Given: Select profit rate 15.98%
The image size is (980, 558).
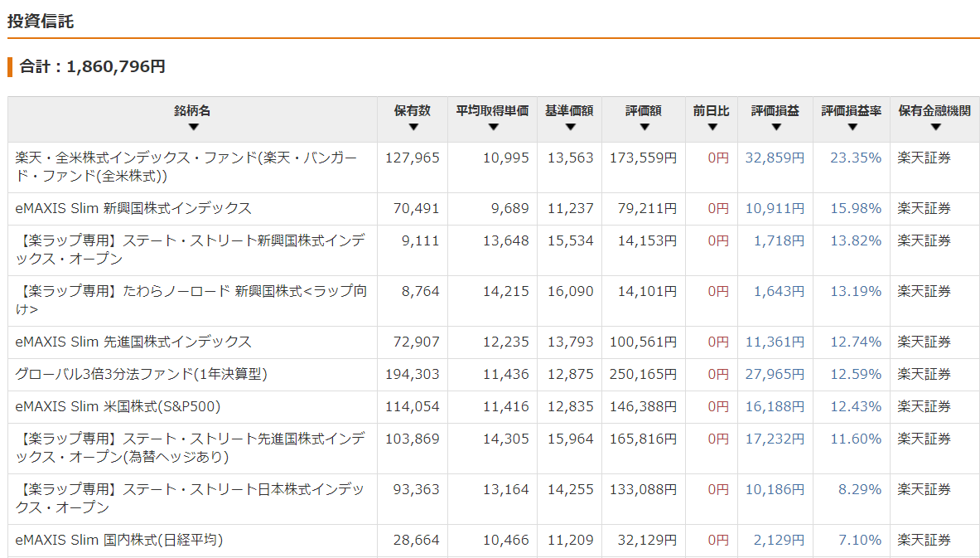Looking at the screenshot, I should click(x=856, y=208).
